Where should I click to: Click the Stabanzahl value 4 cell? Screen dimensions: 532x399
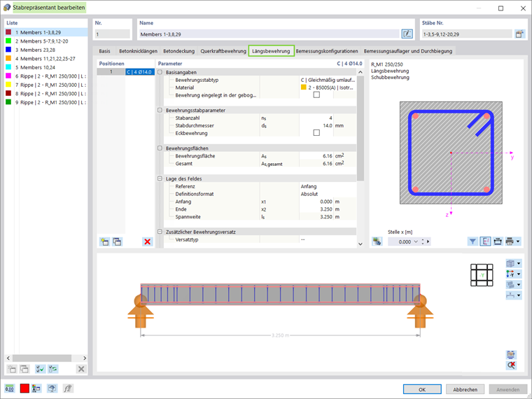click(x=316, y=118)
